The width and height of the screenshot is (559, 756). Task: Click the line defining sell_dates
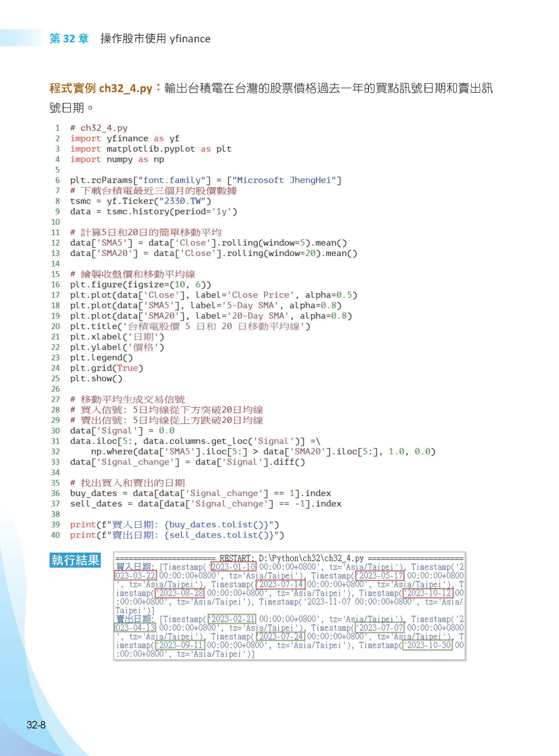click(206, 504)
